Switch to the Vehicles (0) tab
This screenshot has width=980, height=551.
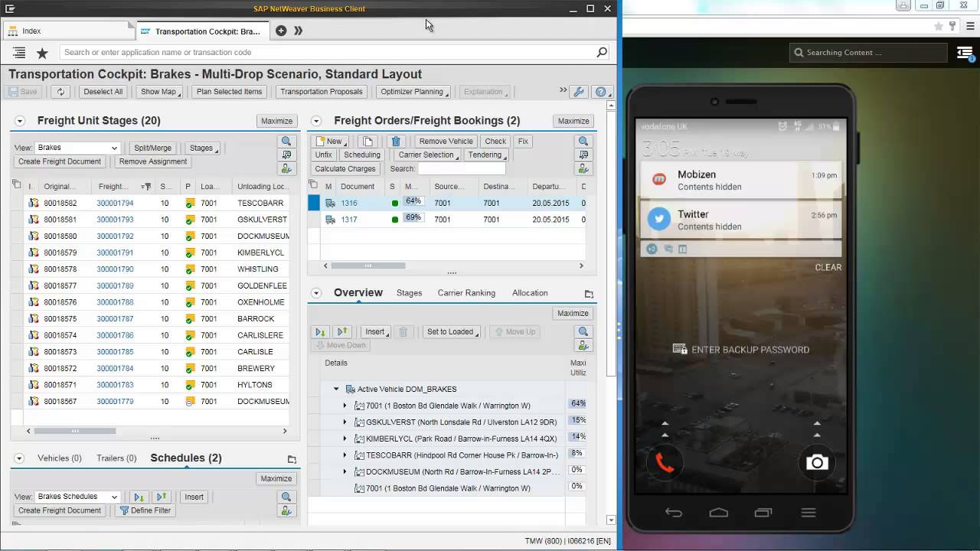coord(60,458)
